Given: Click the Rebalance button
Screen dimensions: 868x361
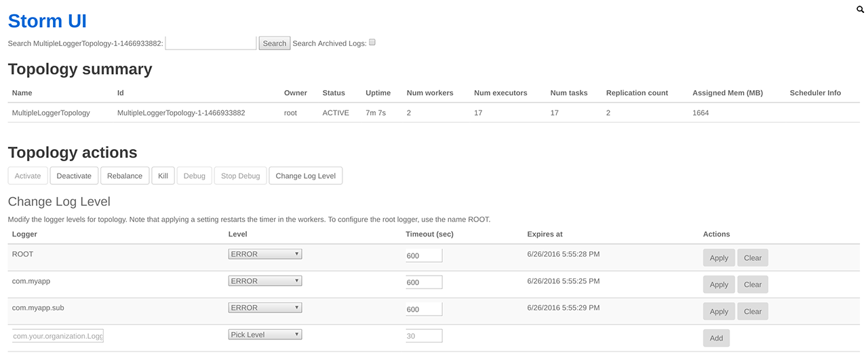Looking at the screenshot, I should tap(125, 175).
